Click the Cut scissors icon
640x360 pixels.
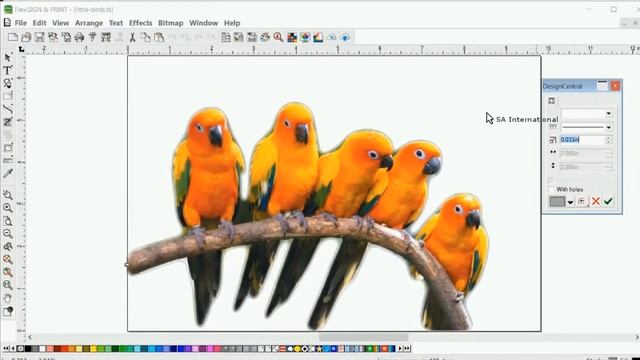coord(132,37)
